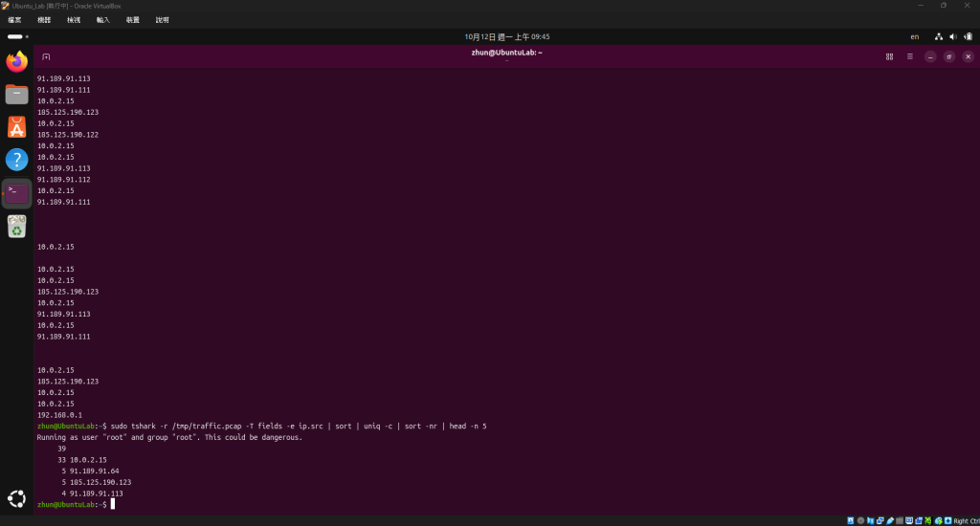Click the 'Running as user "root"' warning line
The width and height of the screenshot is (980, 526).
click(x=169, y=437)
